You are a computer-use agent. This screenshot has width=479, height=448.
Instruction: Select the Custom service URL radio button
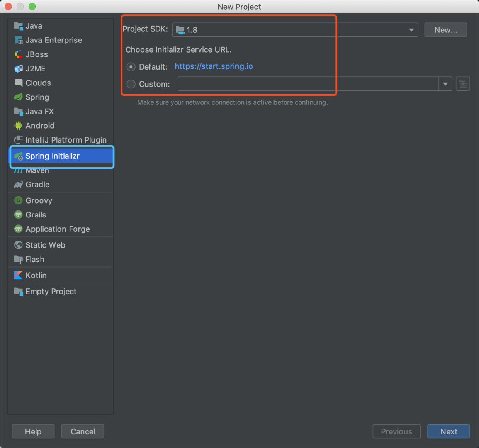click(x=131, y=84)
